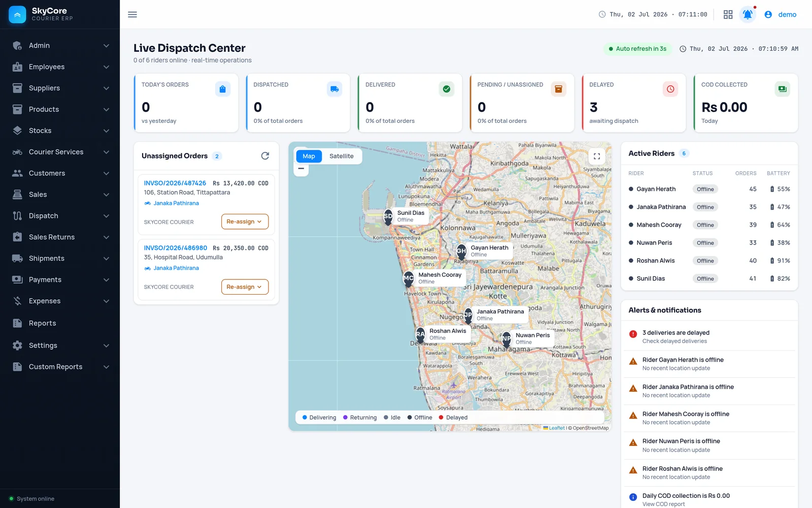Open the notifications bell

[x=748, y=15]
